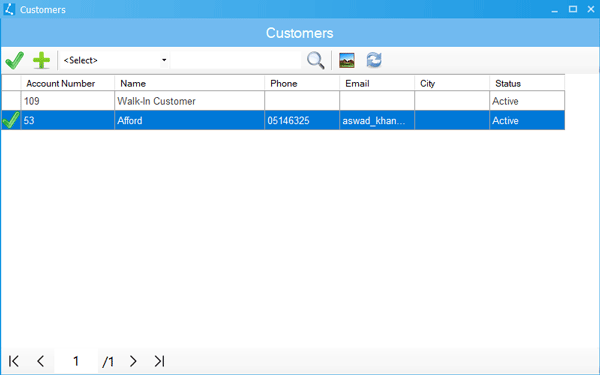The width and height of the screenshot is (600, 375).
Task: Sort by Name column header
Action: tap(189, 83)
